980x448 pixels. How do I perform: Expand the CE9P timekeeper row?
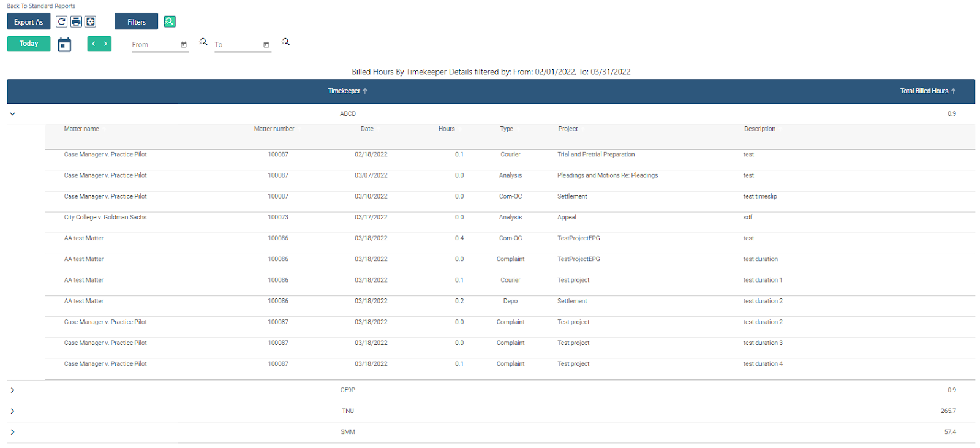coord(12,390)
